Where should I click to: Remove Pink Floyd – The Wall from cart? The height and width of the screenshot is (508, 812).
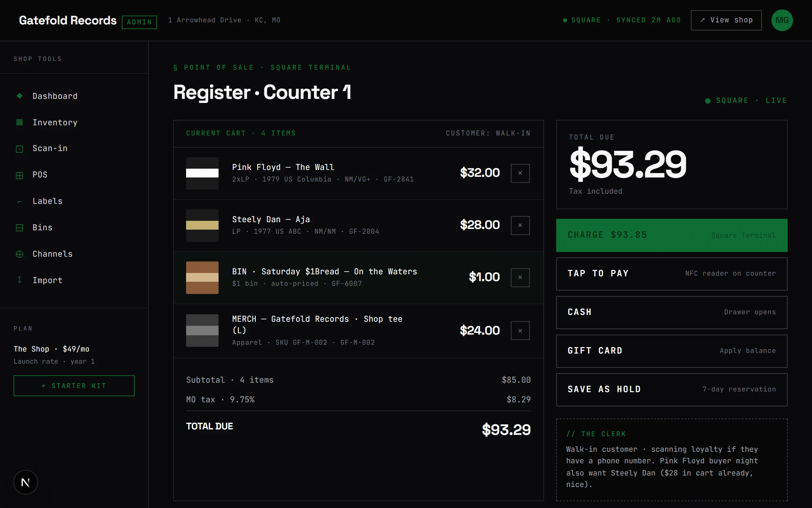(x=520, y=173)
